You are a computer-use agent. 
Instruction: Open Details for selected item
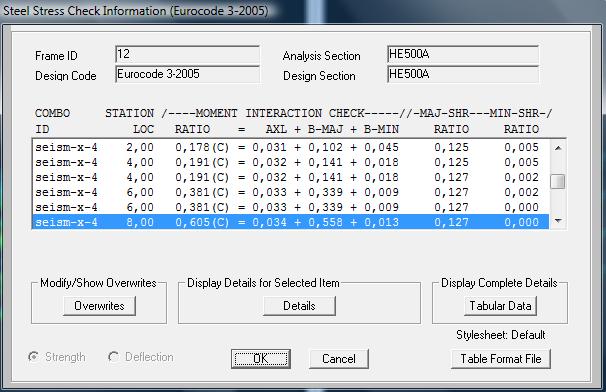tap(299, 306)
